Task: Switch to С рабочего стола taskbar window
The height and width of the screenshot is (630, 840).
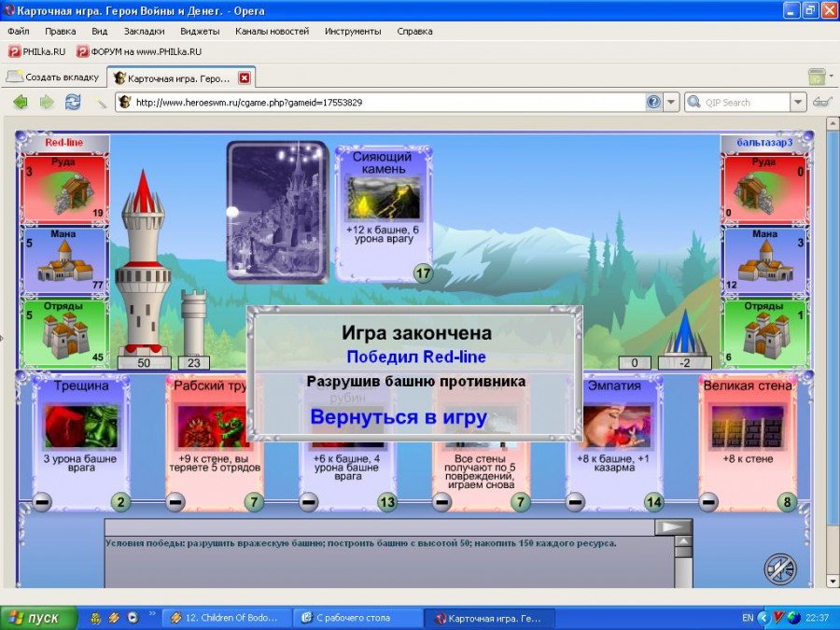Action: [357, 618]
